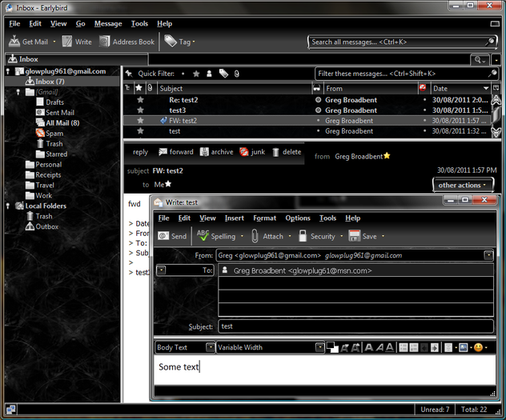Open the Address Book
The image size is (506, 420).
[127, 42]
